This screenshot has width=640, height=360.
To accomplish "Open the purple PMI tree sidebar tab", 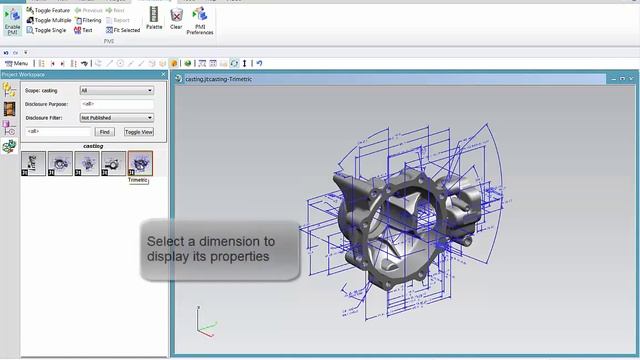I will [9, 128].
